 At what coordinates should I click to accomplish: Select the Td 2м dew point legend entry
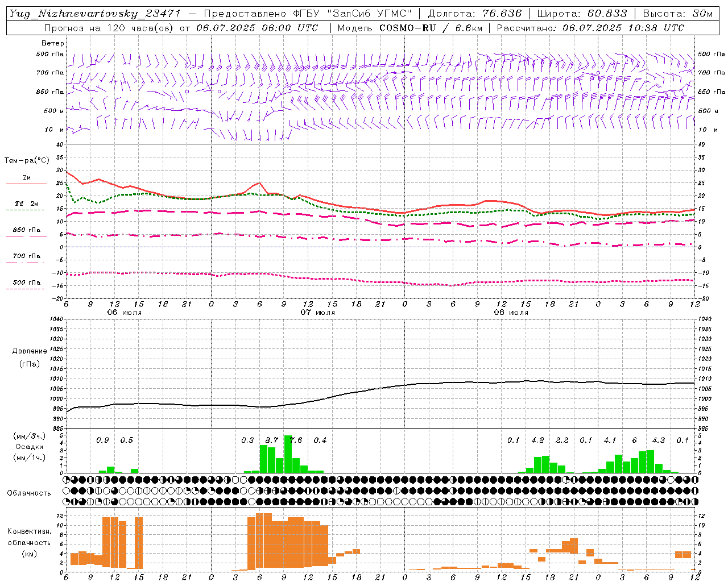pyautogui.click(x=27, y=203)
